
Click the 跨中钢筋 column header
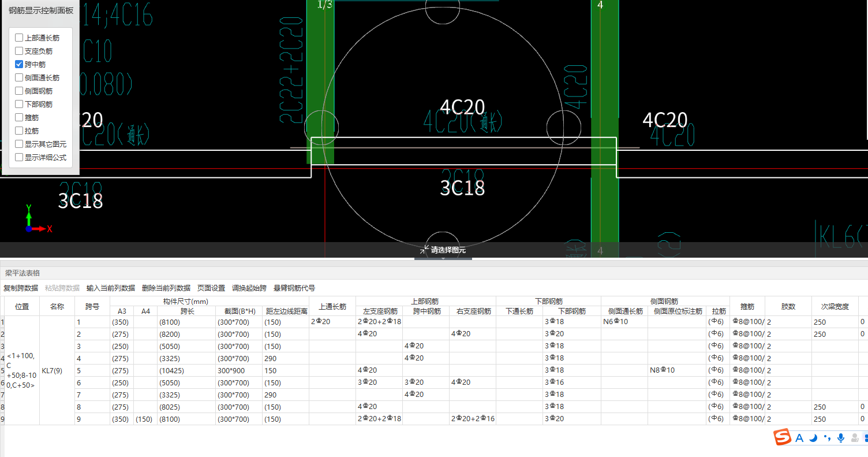coord(426,311)
